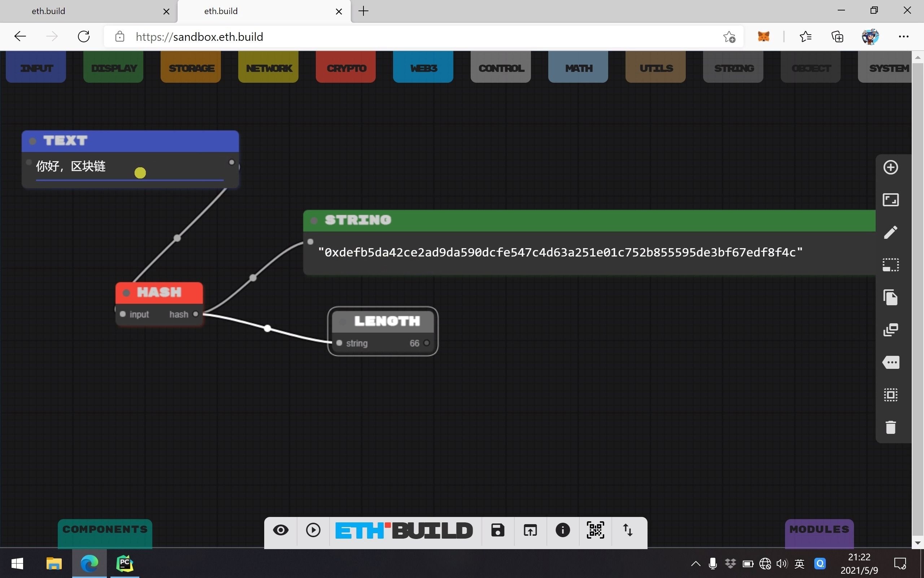
Task: Click the copy documents icon
Action: click(891, 297)
